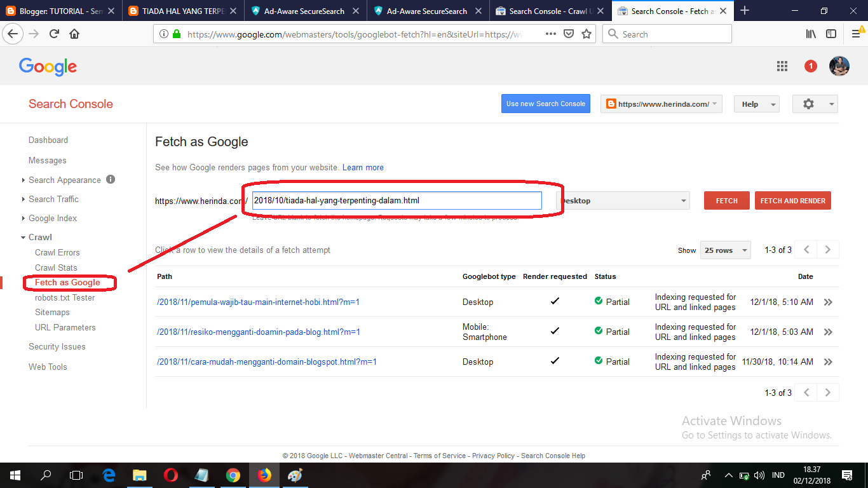The image size is (868, 488).
Task: Click into the URL path input field
Action: tap(397, 201)
